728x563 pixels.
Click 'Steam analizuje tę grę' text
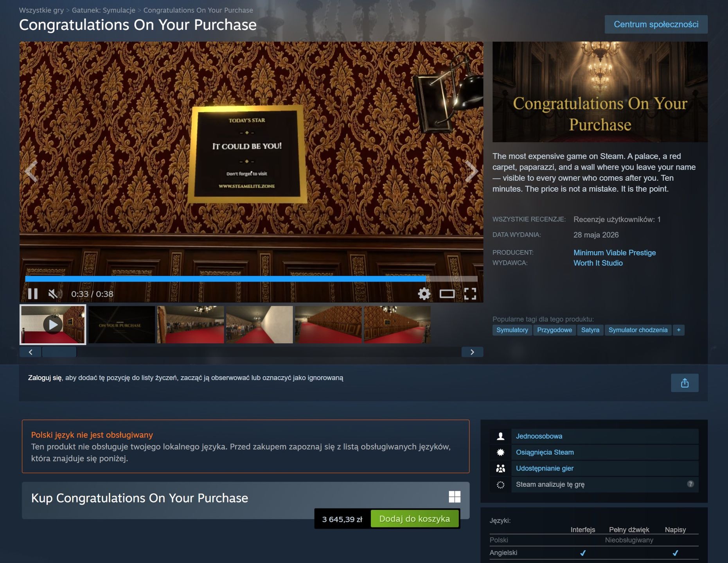click(x=550, y=484)
